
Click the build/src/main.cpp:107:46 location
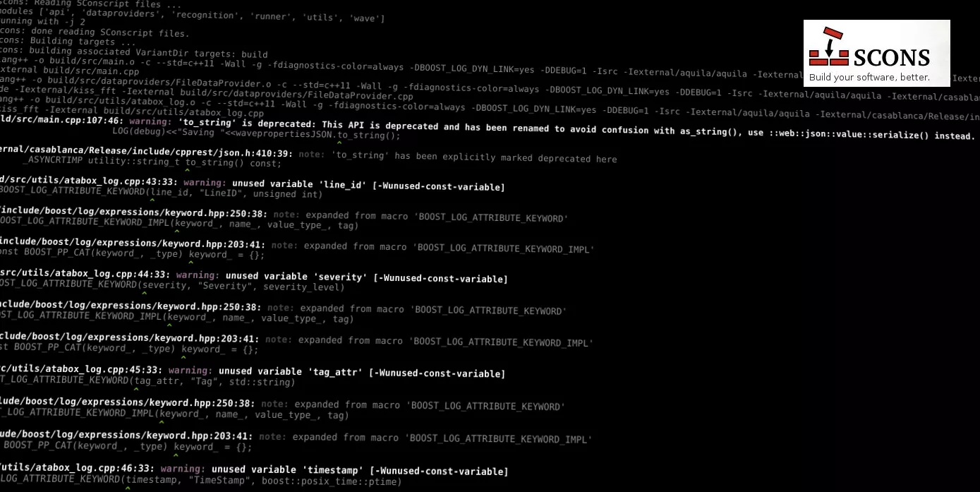coord(61,120)
